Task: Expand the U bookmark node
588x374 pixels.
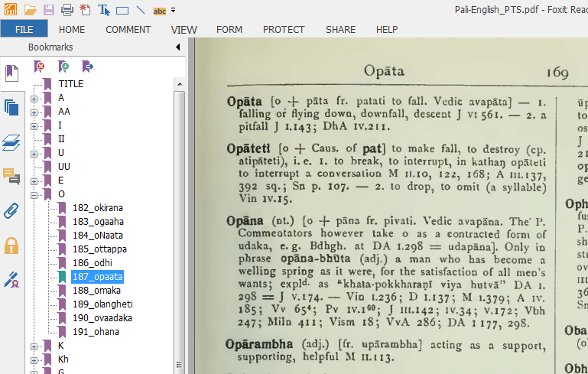Action: coord(34,154)
